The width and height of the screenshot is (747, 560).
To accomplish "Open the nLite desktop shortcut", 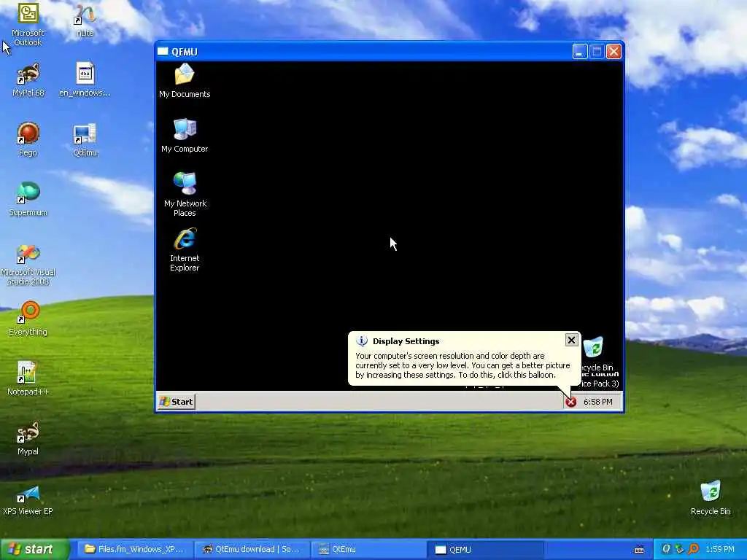I will 85,21.
